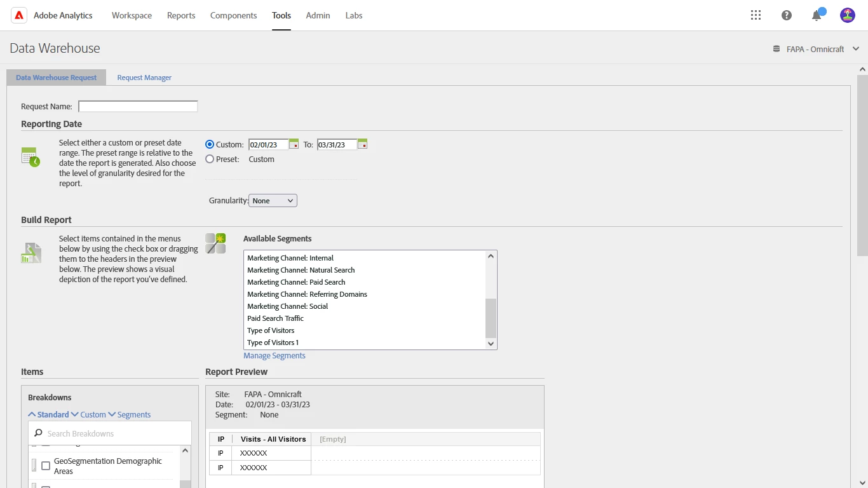Click the Request Name input field

click(138, 107)
